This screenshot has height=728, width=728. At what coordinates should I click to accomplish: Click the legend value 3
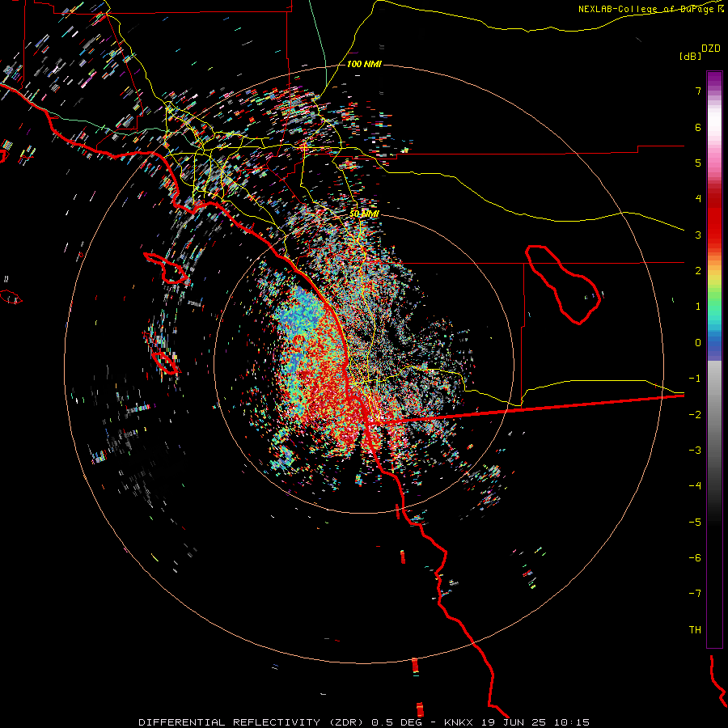[698, 235]
